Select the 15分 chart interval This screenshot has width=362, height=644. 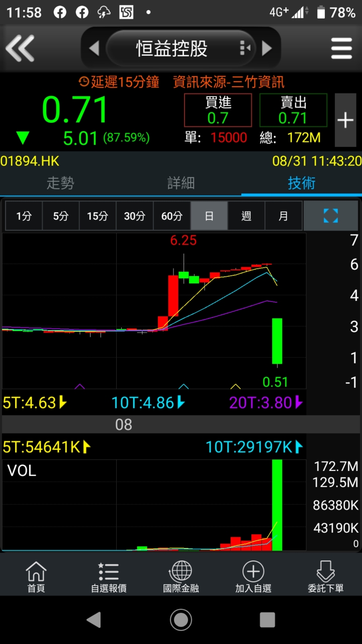[x=98, y=216]
